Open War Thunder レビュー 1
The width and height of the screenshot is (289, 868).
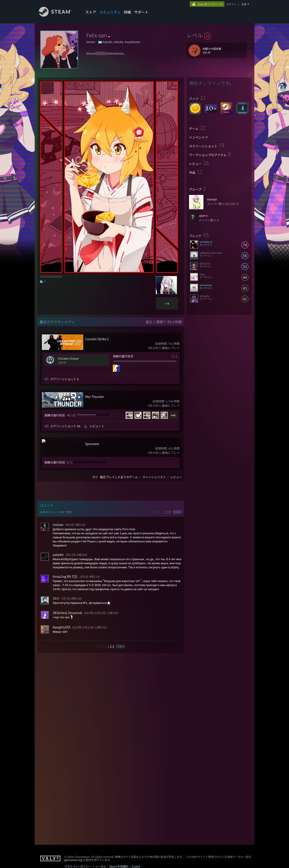[x=97, y=426]
